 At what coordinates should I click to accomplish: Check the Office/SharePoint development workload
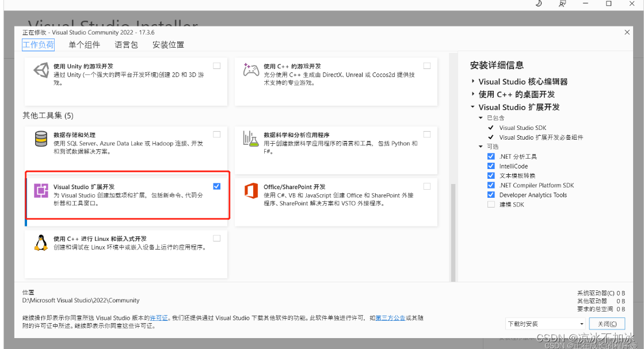[427, 186]
